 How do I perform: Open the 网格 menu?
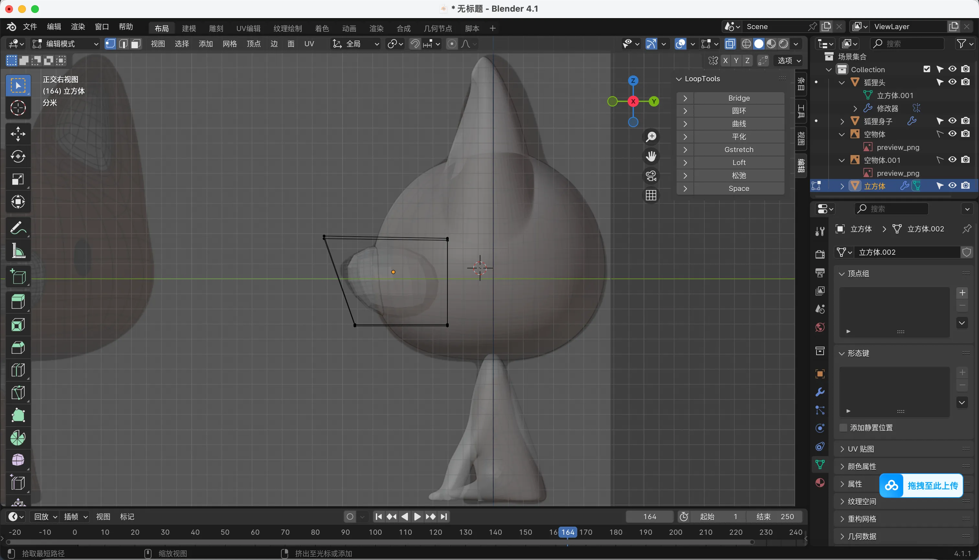[x=230, y=44]
